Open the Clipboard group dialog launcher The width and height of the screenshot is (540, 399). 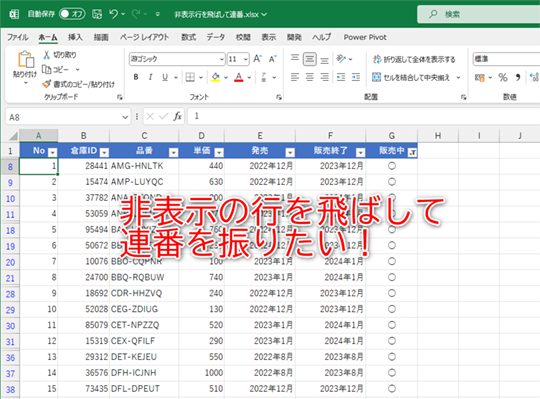coord(120,97)
